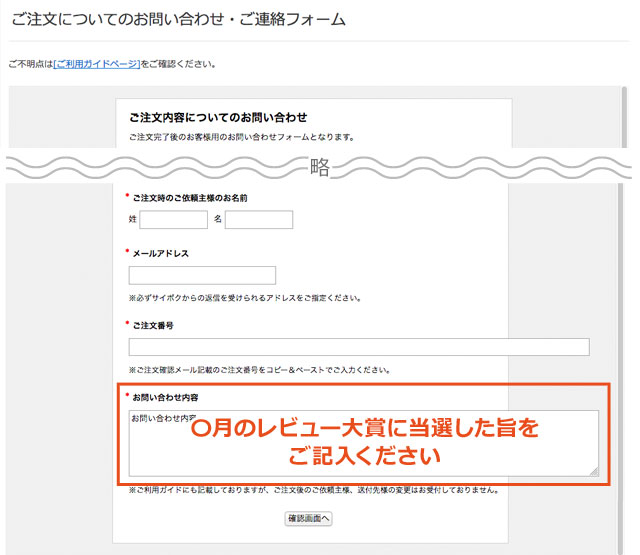Viewport: 640px width, 555px height.
Task: Focus the メールアドレス input box
Action: point(202,275)
